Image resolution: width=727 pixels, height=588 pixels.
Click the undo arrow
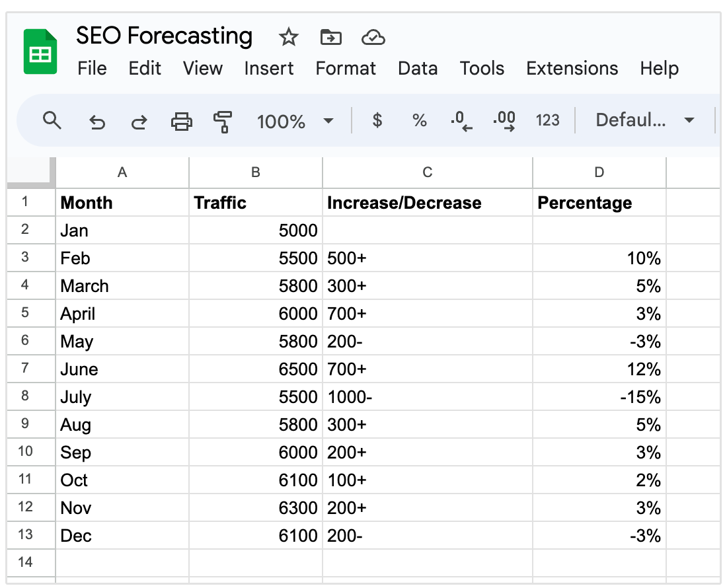coord(97,122)
